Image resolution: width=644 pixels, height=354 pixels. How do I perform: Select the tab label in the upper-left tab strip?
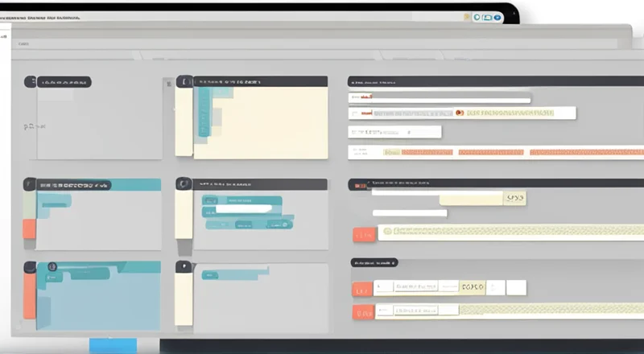point(23,43)
